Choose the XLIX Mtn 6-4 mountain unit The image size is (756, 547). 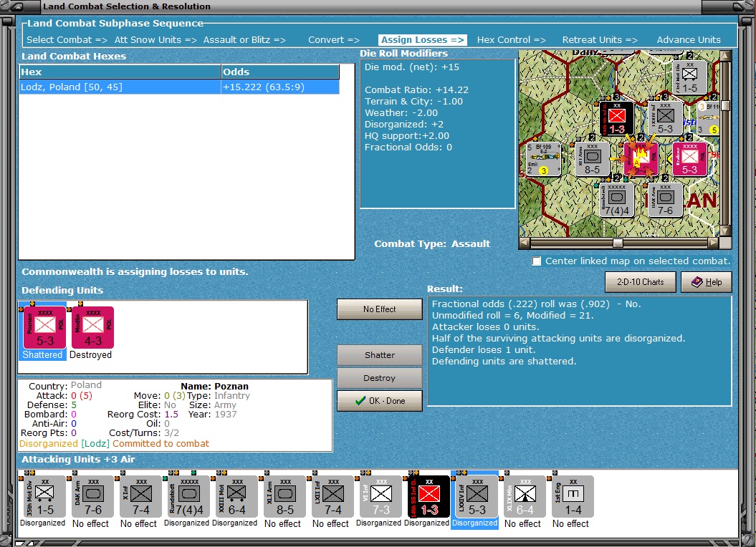tap(525, 497)
